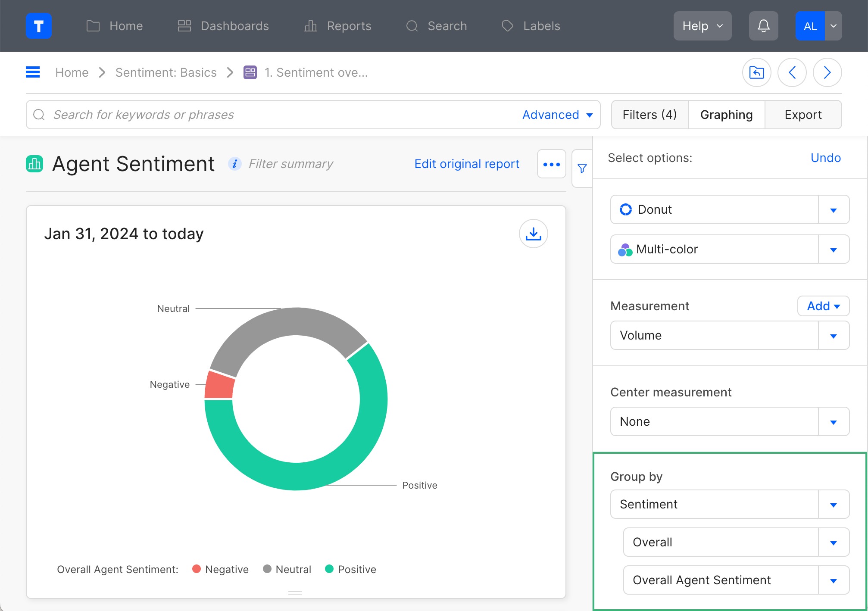Viewport: 868px width, 611px height.
Task: Click the download chart icon
Action: click(533, 234)
